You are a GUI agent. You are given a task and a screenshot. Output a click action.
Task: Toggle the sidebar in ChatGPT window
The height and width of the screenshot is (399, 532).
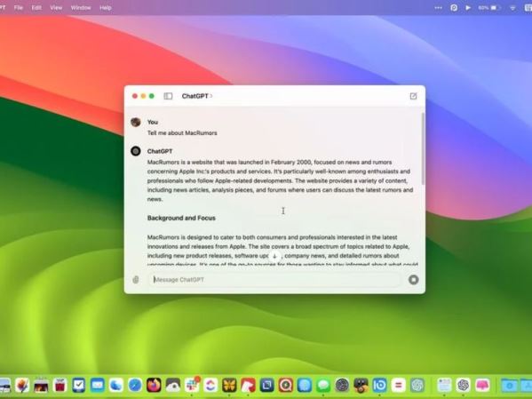(168, 96)
